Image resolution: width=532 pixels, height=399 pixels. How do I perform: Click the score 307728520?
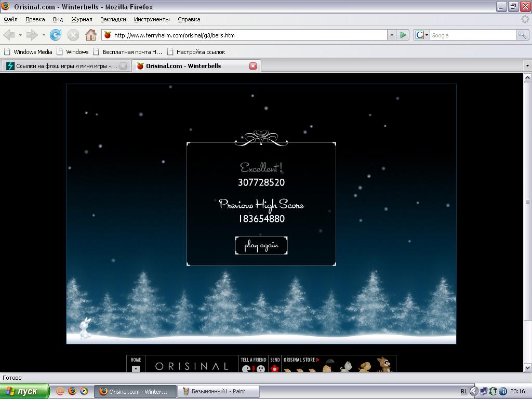[x=261, y=182]
